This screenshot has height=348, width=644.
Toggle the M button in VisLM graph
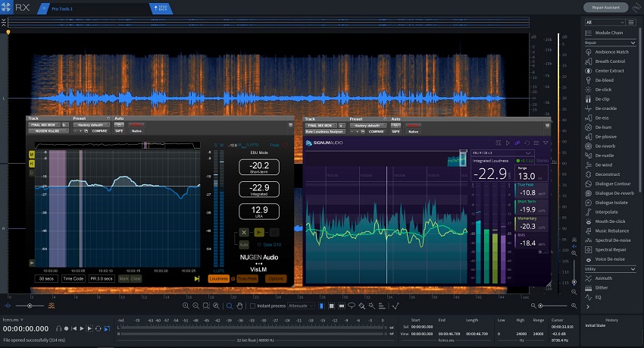click(32, 155)
